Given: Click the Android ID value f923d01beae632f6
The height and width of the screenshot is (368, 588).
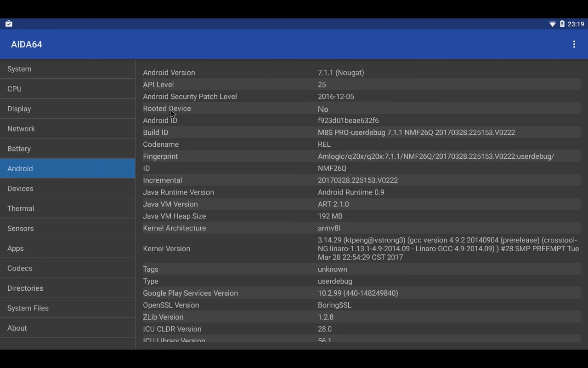Looking at the screenshot, I should 348,121.
